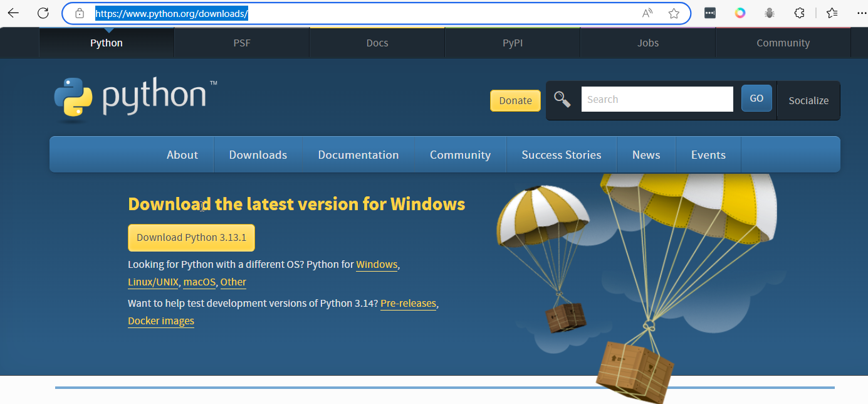Open the Read aloud icon in address bar

(x=647, y=13)
